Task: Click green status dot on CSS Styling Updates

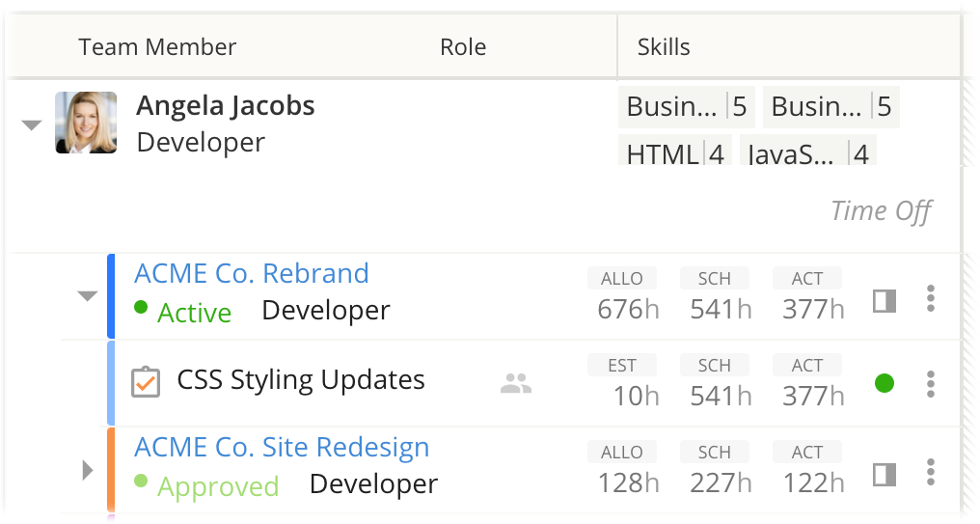Action: pos(884,384)
